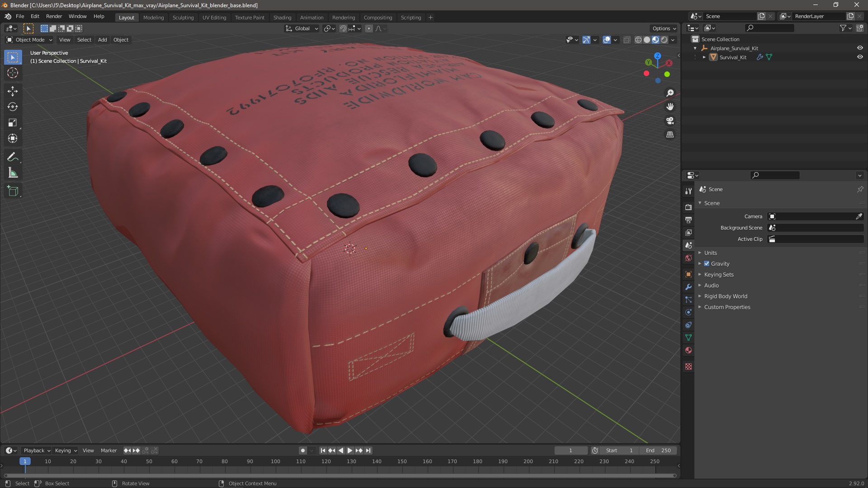Screen dimensions: 868x488
Task: Switch to wireframe shading
Action: (638, 40)
